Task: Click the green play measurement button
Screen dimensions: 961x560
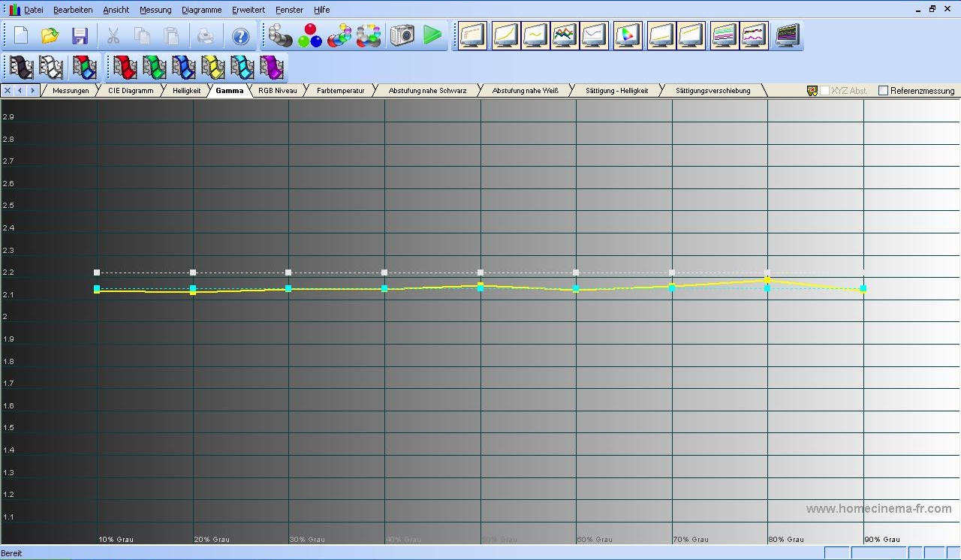Action: [432, 35]
